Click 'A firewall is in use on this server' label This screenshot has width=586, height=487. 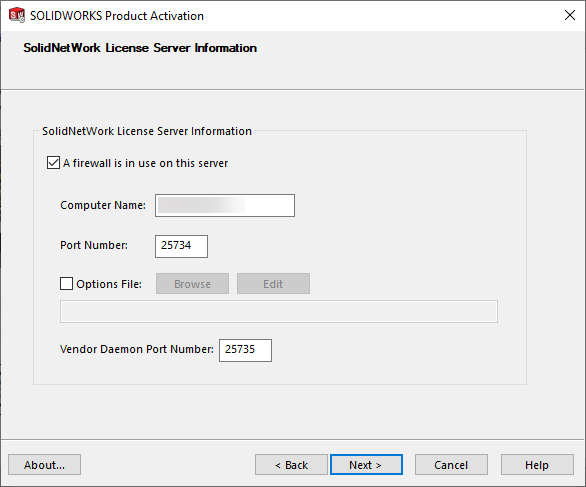coord(145,163)
